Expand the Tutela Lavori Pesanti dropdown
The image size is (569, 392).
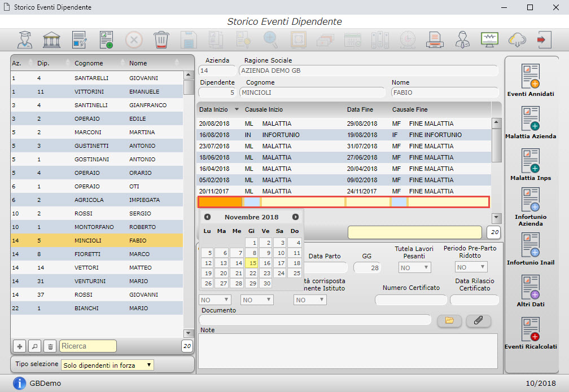tap(415, 267)
